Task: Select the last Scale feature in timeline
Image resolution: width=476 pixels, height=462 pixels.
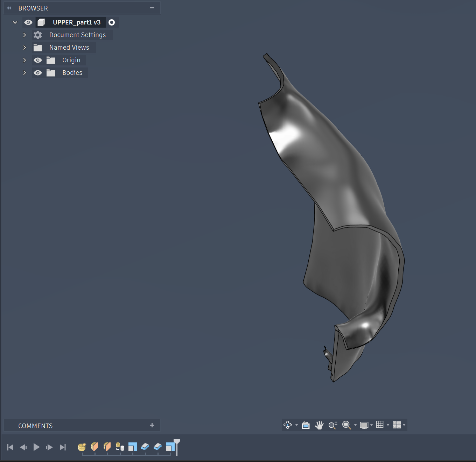Action: coord(170,447)
